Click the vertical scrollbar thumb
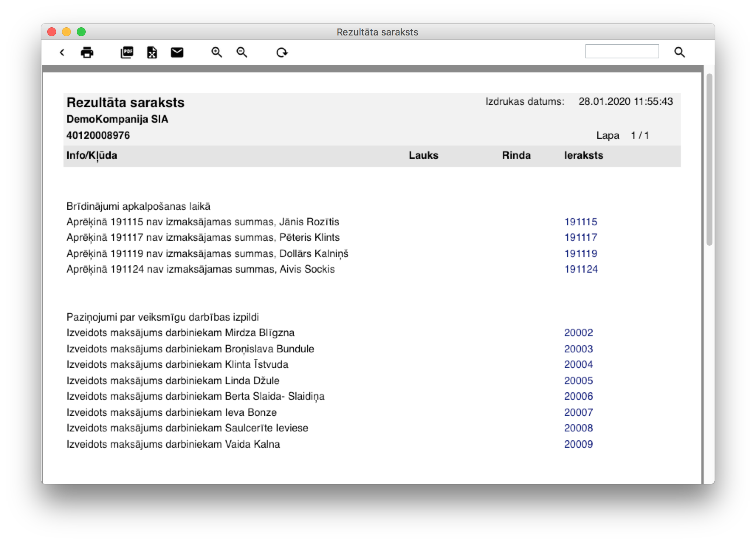 tap(709, 159)
